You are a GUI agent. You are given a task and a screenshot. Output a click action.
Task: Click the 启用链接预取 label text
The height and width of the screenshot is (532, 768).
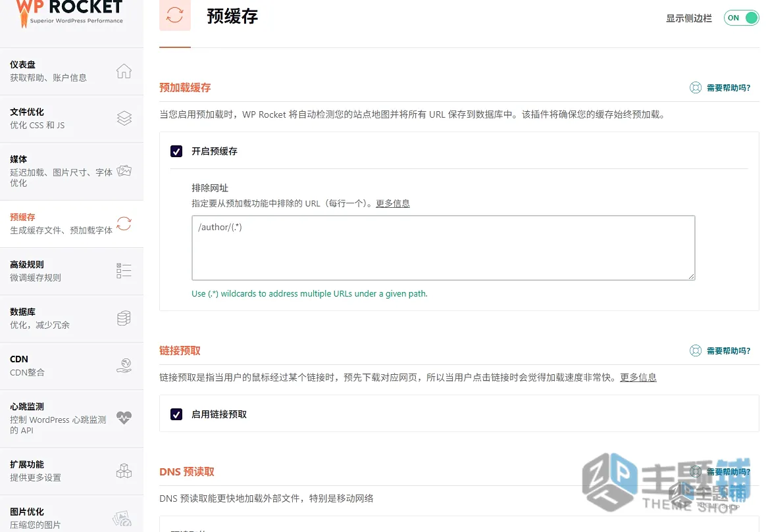click(x=219, y=414)
